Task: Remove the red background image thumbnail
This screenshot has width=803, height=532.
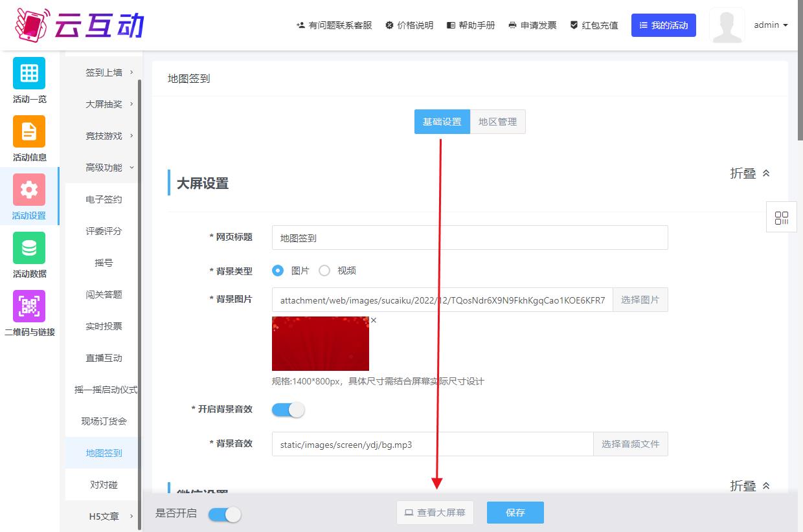Action: coord(374,320)
